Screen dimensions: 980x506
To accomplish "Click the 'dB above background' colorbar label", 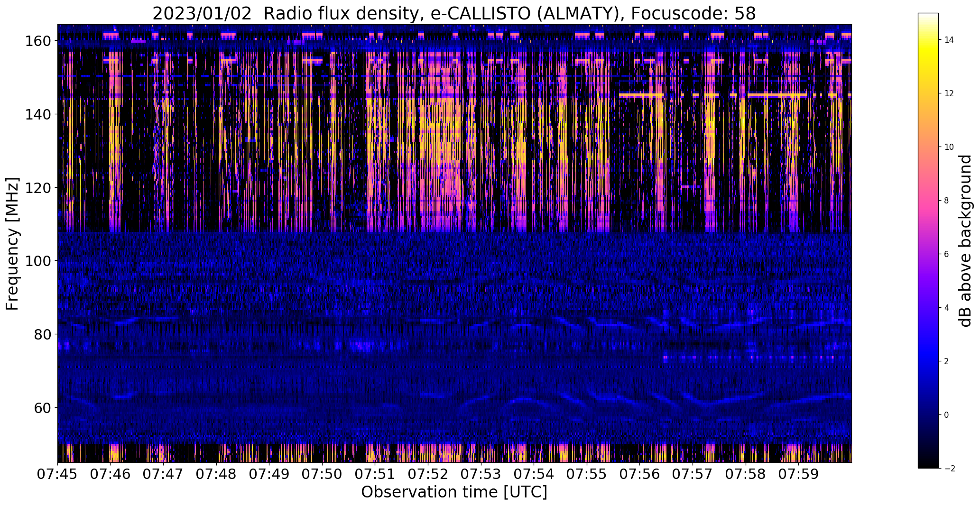I will pyautogui.click(x=965, y=241).
